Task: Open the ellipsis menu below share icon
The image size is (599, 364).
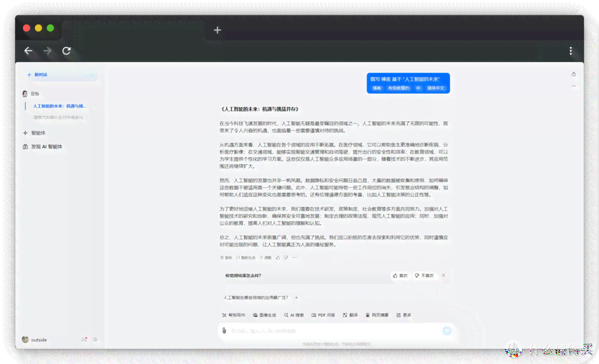Action: point(573,86)
